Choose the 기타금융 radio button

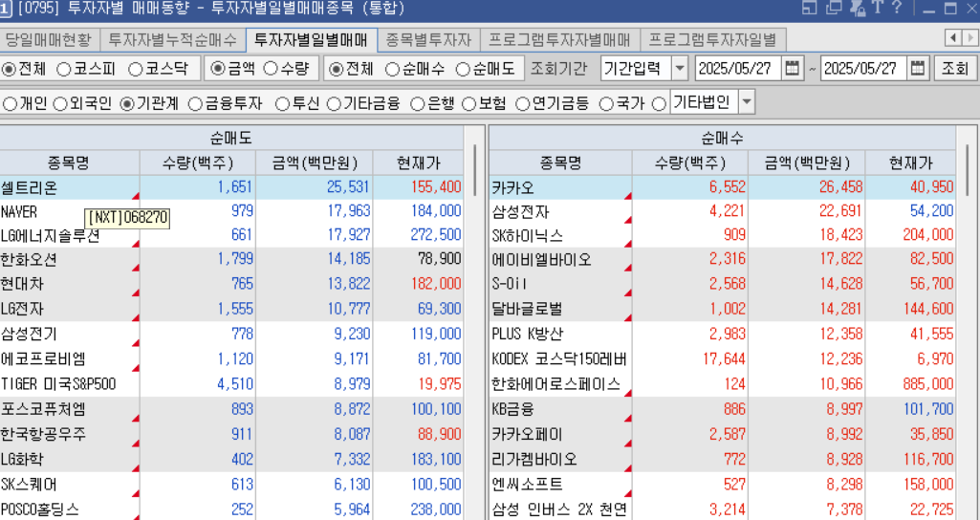click(334, 104)
